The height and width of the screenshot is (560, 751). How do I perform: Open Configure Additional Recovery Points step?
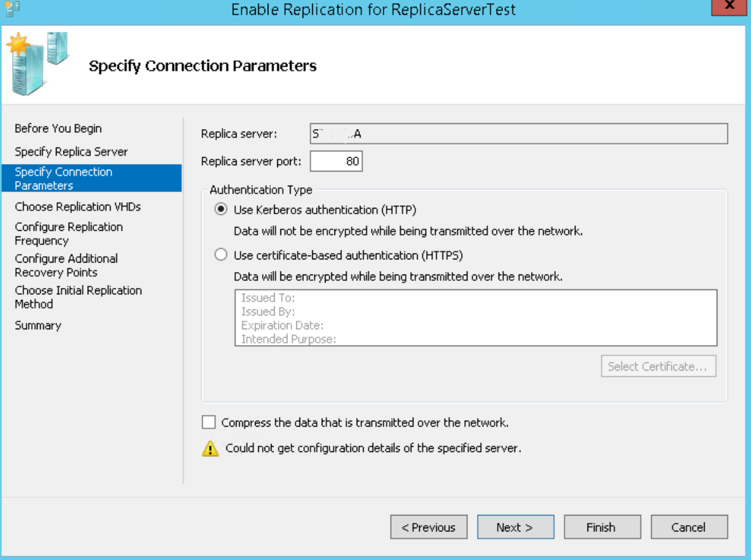(66, 265)
